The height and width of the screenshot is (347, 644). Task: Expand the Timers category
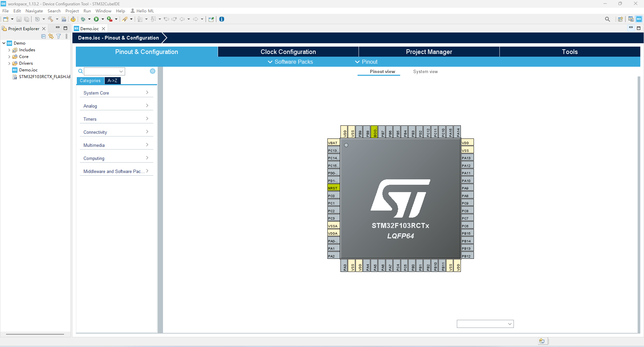116,119
